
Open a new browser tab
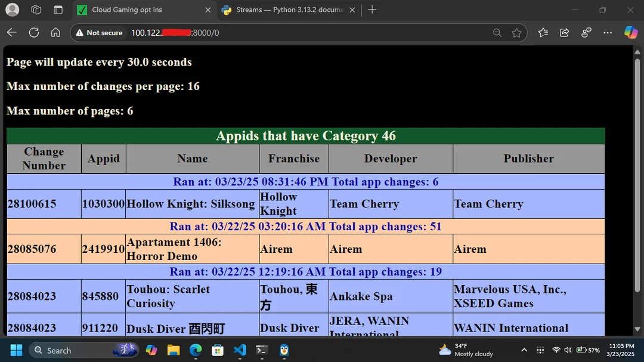372,10
